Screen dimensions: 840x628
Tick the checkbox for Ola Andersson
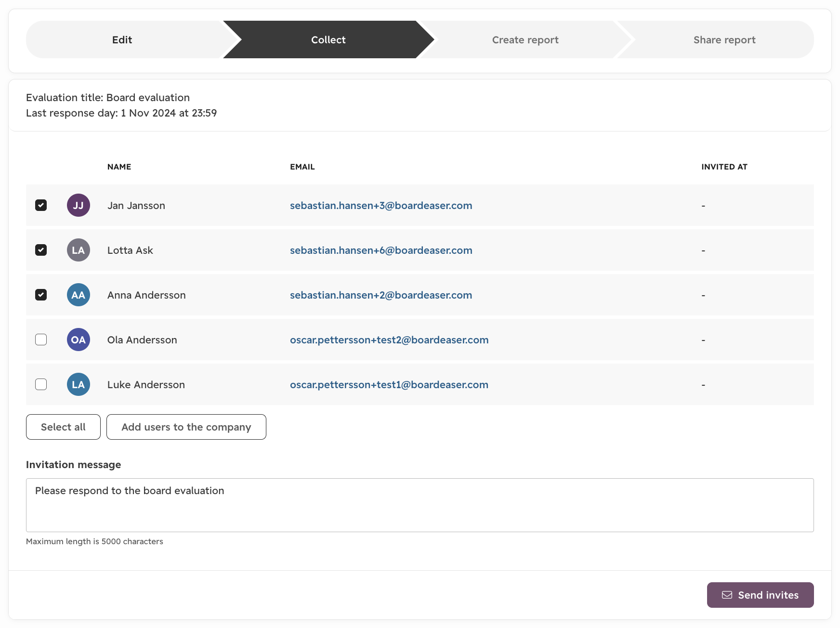tap(41, 340)
